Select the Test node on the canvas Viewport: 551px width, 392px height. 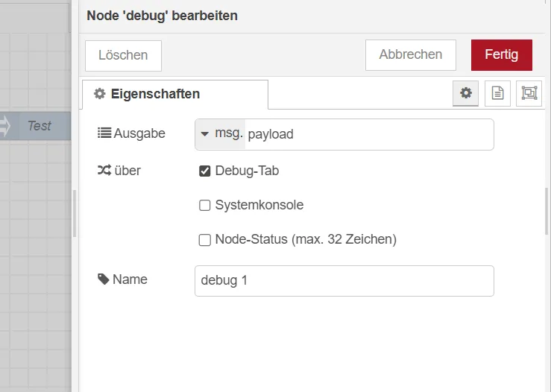tap(41, 126)
